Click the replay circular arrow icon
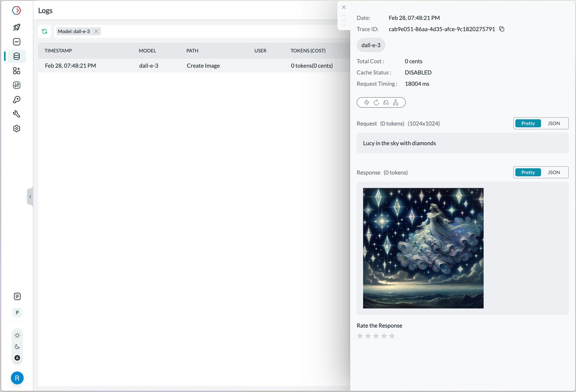576x392 pixels. tap(376, 102)
